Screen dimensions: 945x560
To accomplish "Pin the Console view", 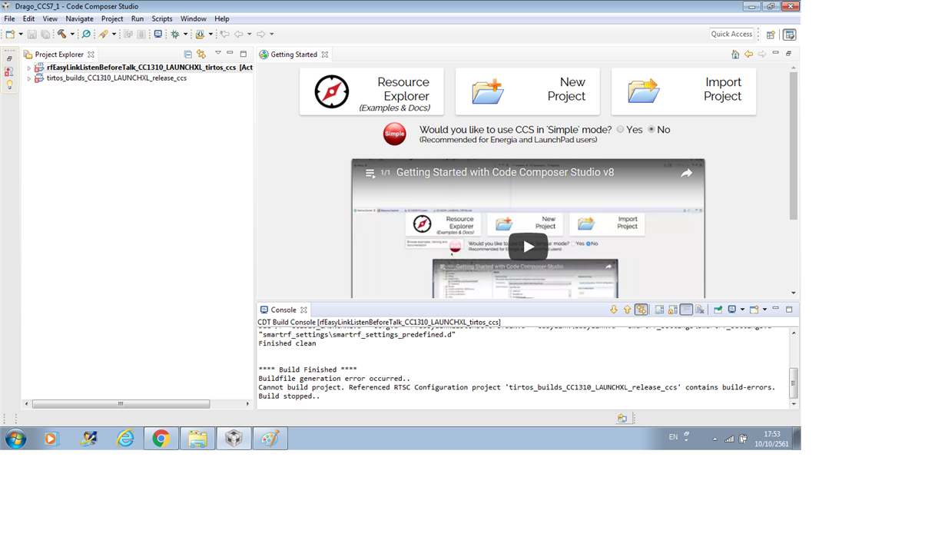I will coord(718,310).
